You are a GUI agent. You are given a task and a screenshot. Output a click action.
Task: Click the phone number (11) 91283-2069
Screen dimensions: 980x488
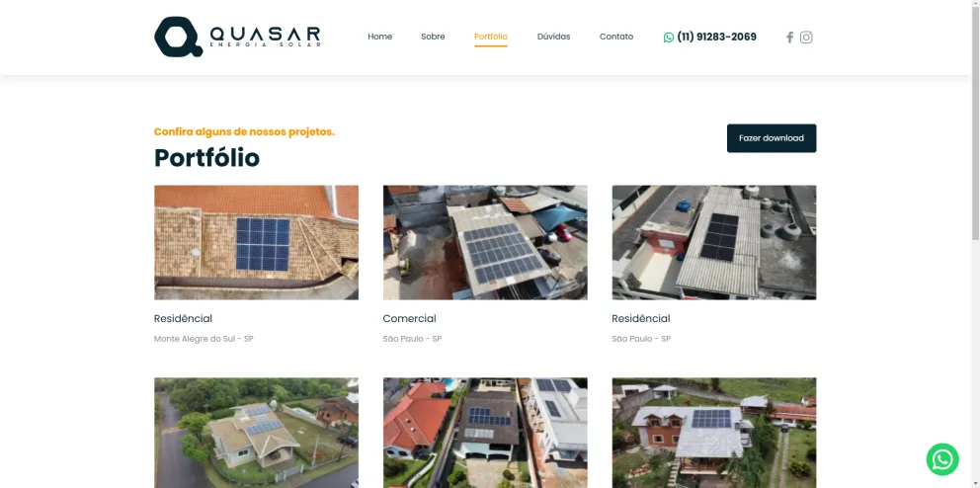[717, 37]
